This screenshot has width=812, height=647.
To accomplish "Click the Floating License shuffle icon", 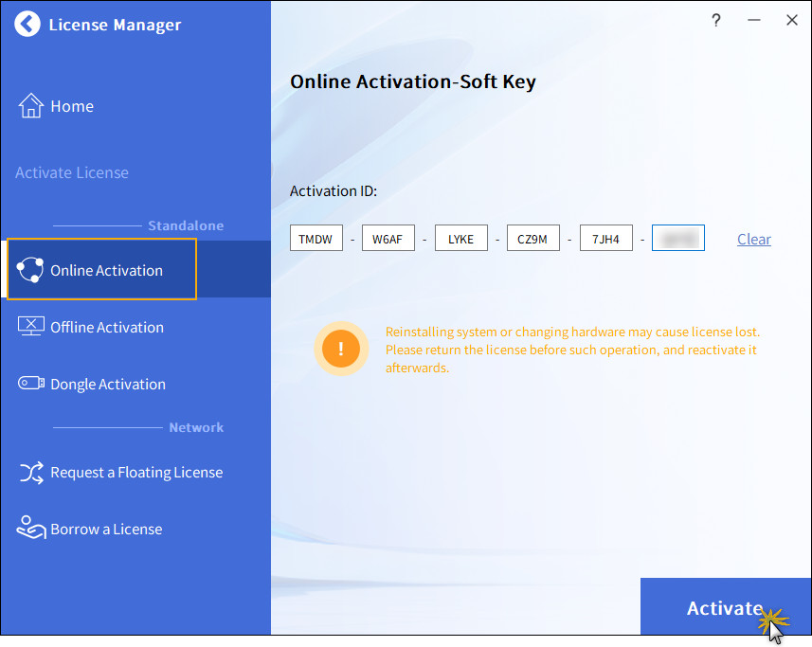I will click(x=31, y=472).
